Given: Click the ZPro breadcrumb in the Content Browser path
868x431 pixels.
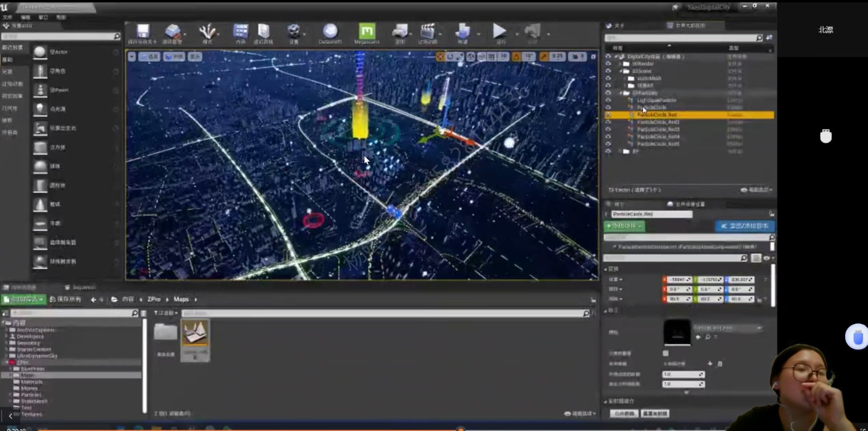Looking at the screenshot, I should 154,299.
